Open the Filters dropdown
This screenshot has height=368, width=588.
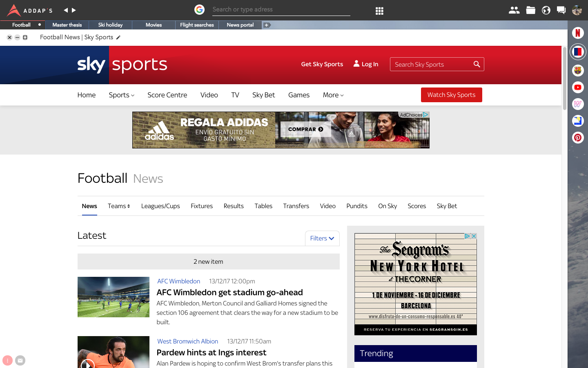[322, 238]
